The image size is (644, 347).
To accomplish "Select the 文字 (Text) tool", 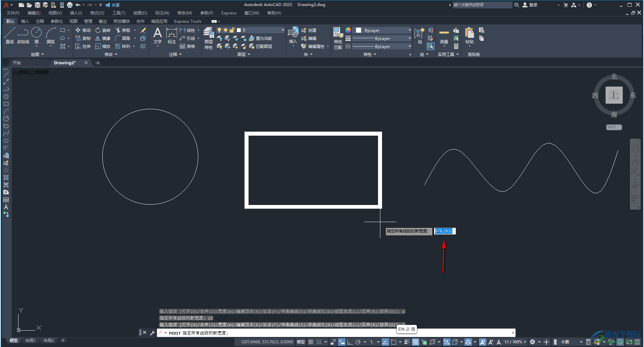I will [x=158, y=36].
